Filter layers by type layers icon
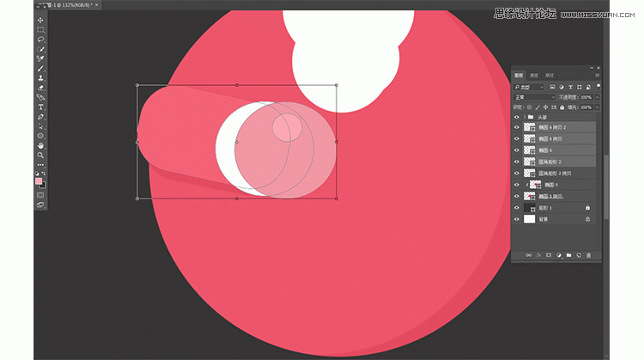The height and width of the screenshot is (360, 644). tap(570, 87)
